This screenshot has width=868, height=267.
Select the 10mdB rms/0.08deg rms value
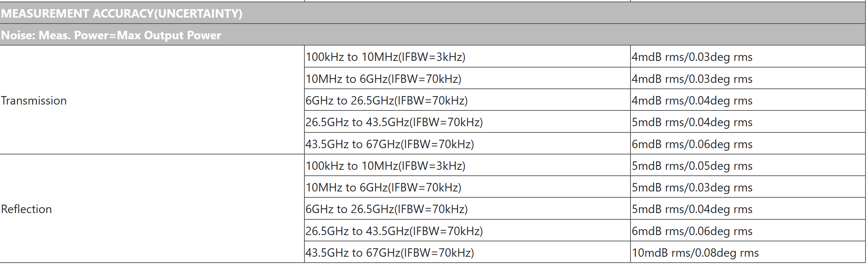click(x=695, y=253)
